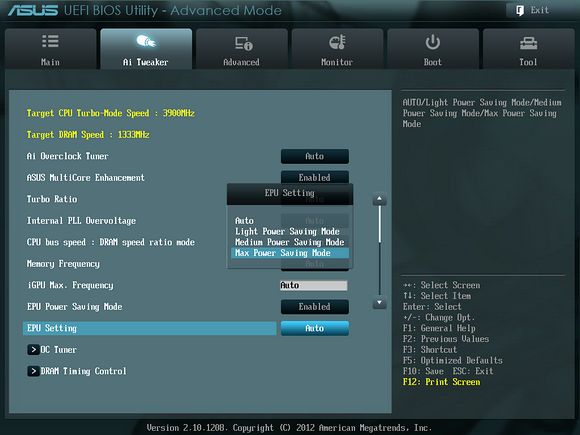The image size is (580, 435).
Task: Click Target DRAM Speed 1333MHz text
Action: (88, 135)
